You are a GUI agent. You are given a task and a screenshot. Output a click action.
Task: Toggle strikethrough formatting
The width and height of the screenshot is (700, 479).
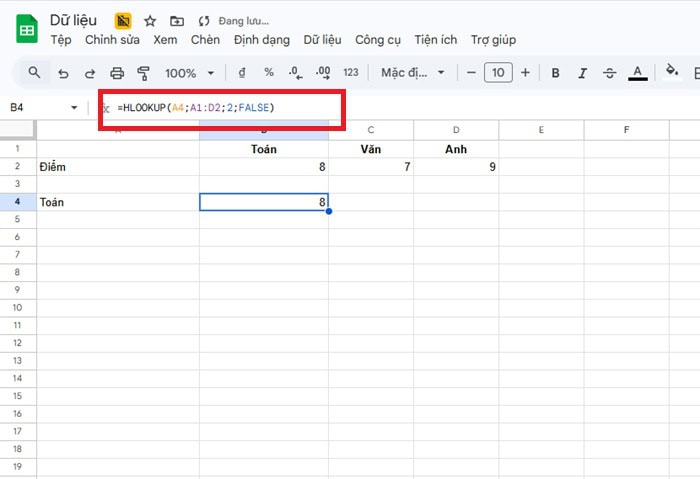pyautogui.click(x=609, y=73)
